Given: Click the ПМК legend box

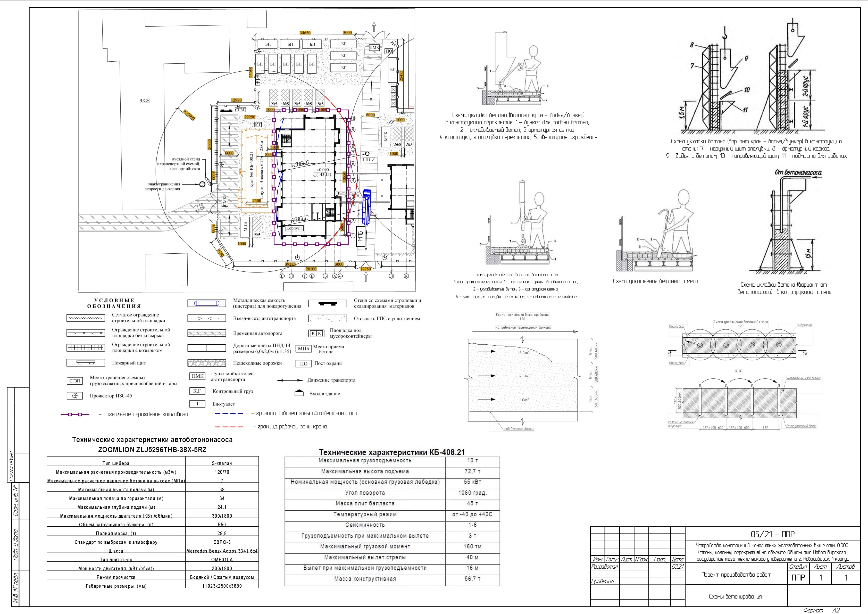Looking at the screenshot, I should (x=198, y=376).
